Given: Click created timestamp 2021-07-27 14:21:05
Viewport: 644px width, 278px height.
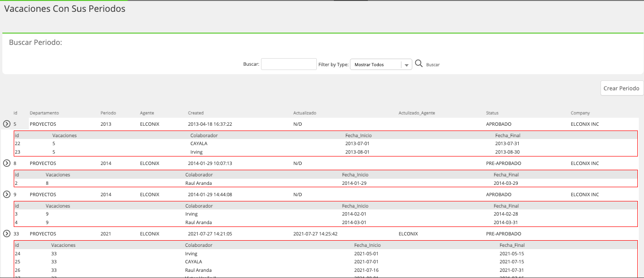Looking at the screenshot, I should pyautogui.click(x=210, y=234).
